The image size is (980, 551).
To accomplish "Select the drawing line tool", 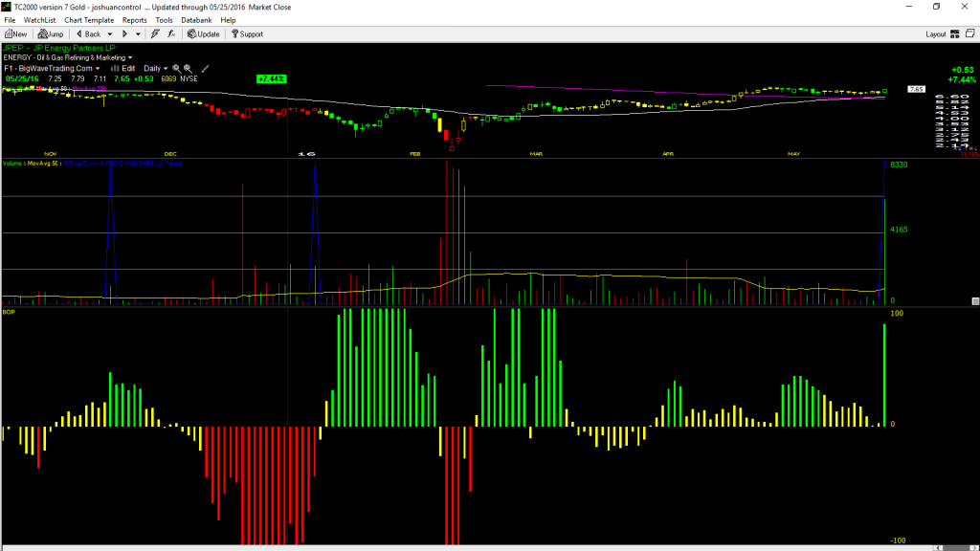I will (x=205, y=69).
